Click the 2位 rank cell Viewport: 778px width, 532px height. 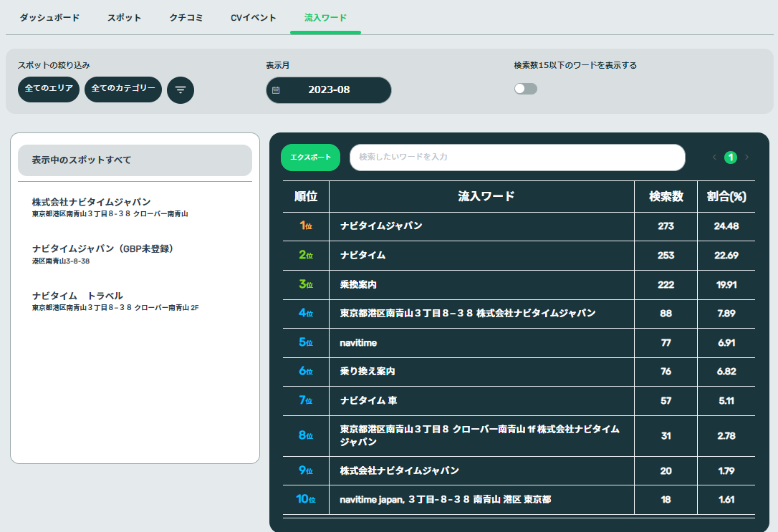(x=306, y=256)
